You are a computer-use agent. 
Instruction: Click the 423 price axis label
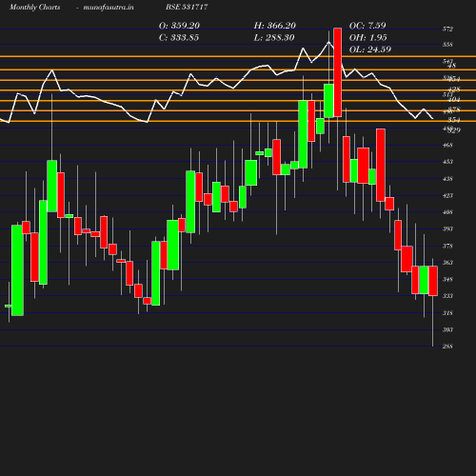[x=447, y=195]
